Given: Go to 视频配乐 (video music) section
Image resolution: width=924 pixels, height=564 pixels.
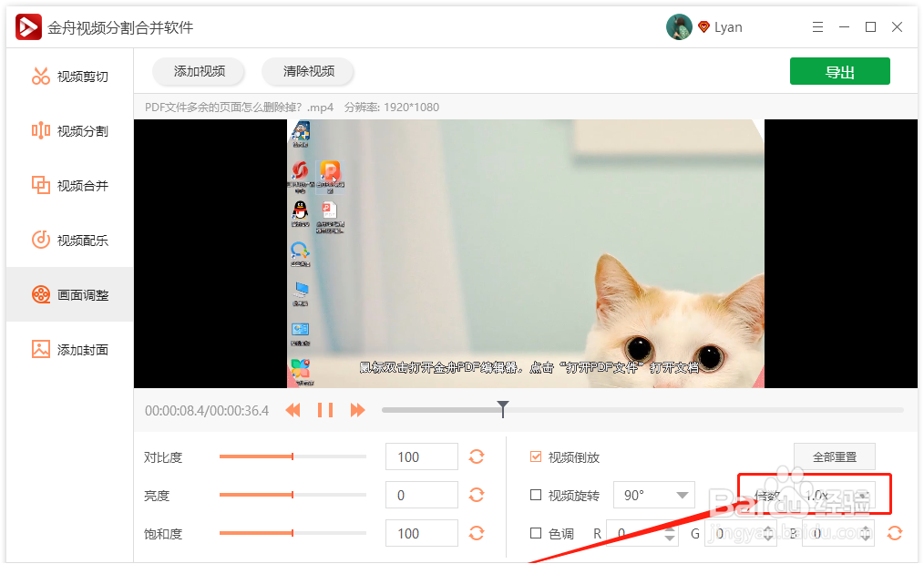Looking at the screenshot, I should pyautogui.click(x=70, y=240).
